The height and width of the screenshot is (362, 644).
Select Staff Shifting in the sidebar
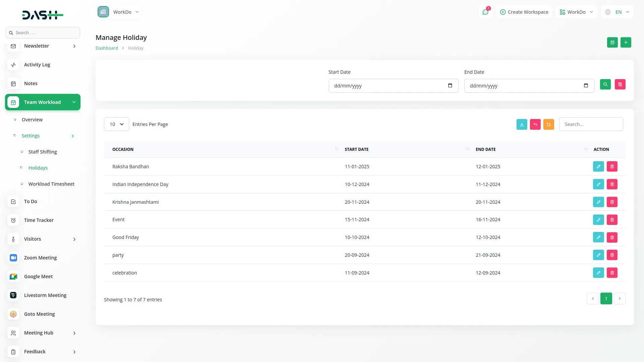point(43,152)
